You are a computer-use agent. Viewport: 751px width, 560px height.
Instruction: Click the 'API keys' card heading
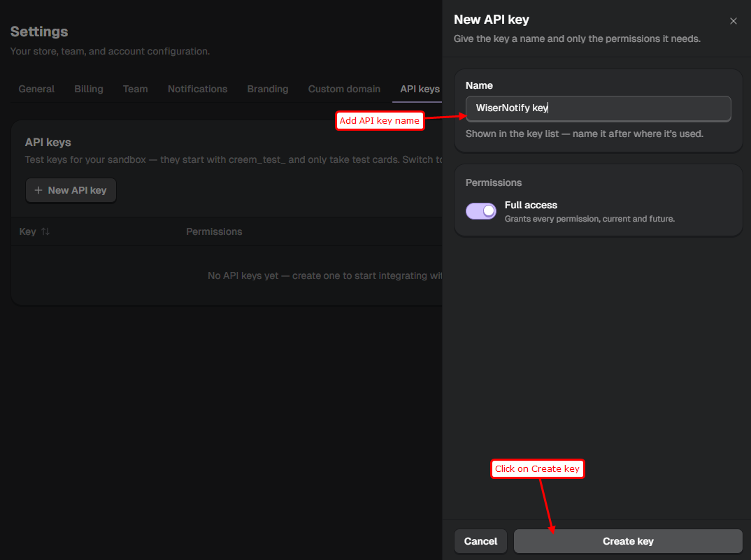click(48, 143)
